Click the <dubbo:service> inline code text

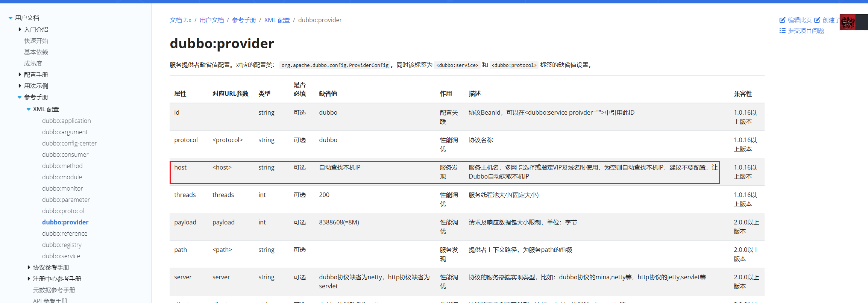pyautogui.click(x=457, y=65)
